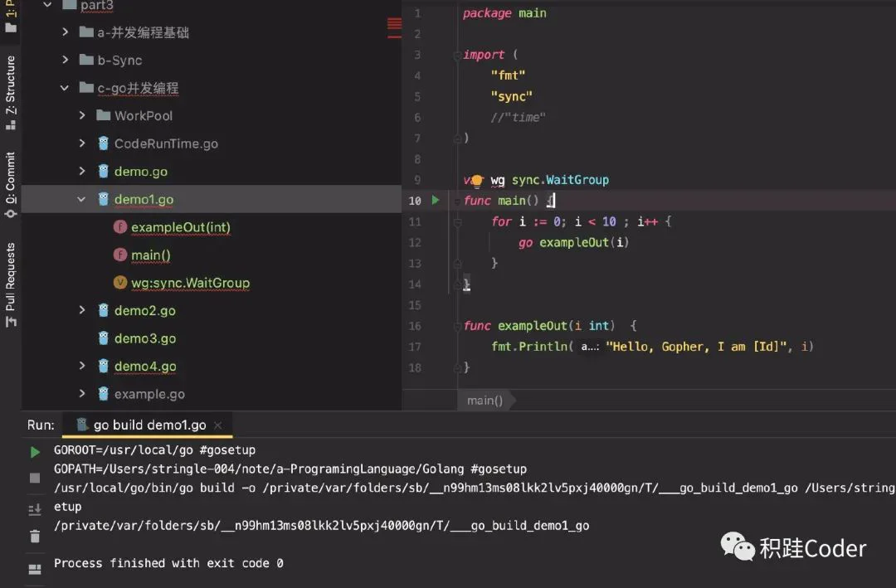Image resolution: width=896 pixels, height=588 pixels.
Task: Open the Pull Requests tool window
Action: pos(10,284)
